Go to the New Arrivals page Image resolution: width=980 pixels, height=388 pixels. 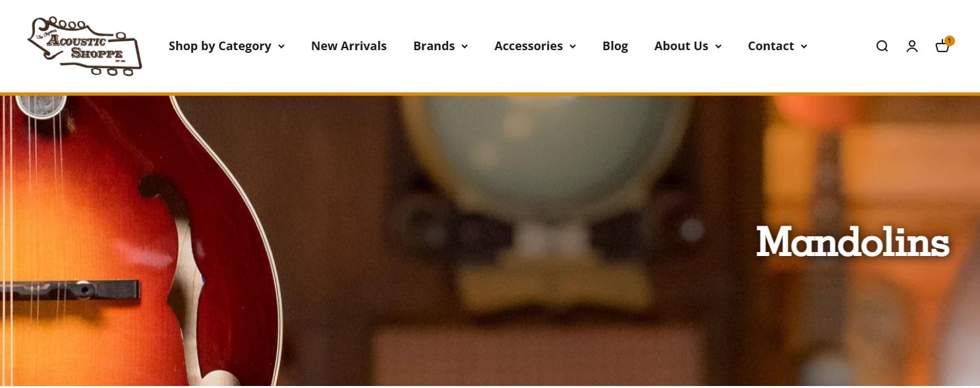point(349,46)
